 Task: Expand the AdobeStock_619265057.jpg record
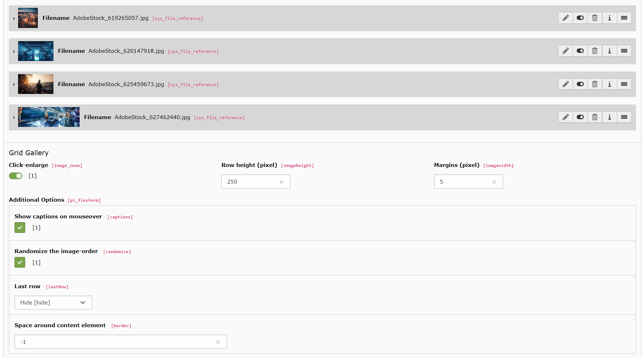[14, 18]
